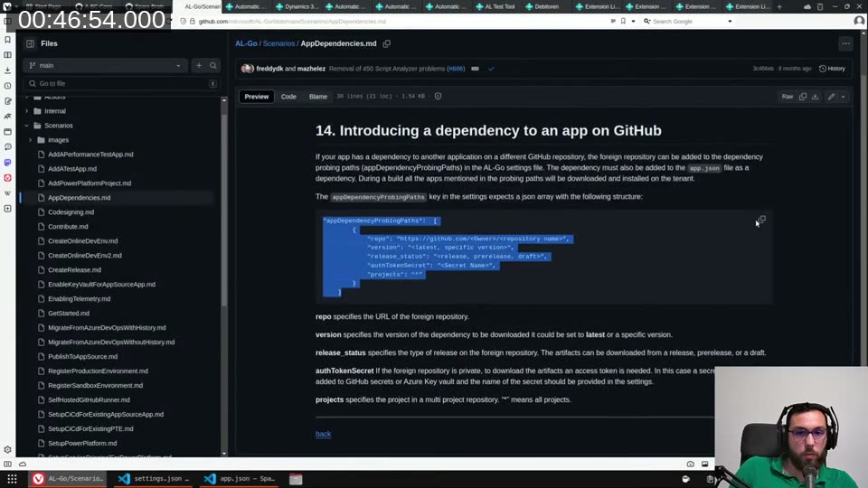Focus the Go to file search field
This screenshot has width=868, height=488.
[x=122, y=83]
